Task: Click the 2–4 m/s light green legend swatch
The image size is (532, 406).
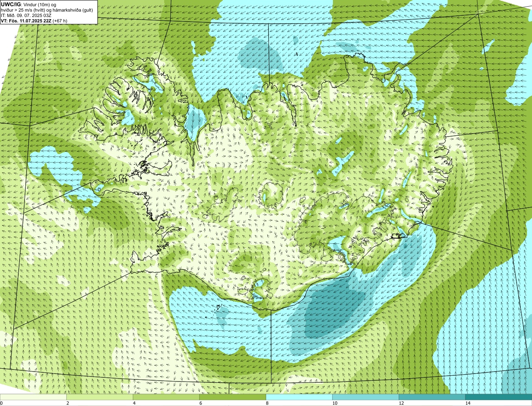Action: pyautogui.click(x=100, y=397)
